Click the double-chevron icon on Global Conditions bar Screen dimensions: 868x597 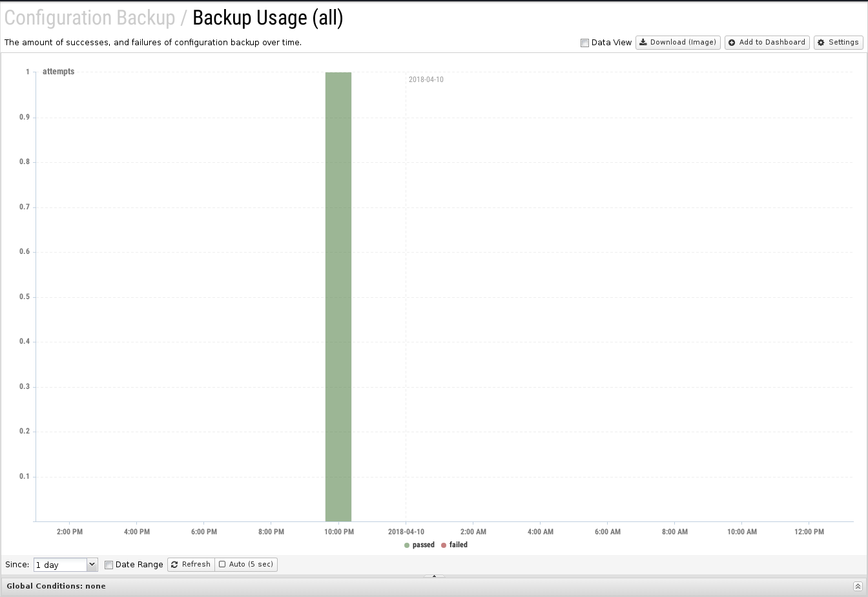click(x=858, y=587)
